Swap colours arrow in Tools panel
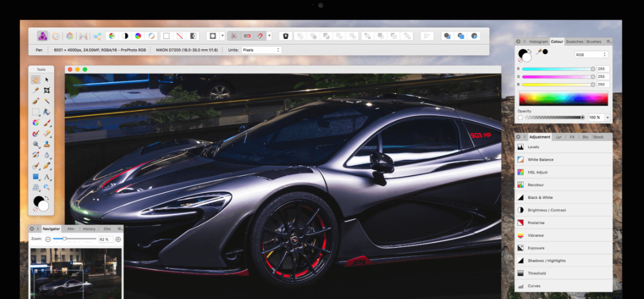This screenshot has width=644, height=299. click(x=47, y=198)
